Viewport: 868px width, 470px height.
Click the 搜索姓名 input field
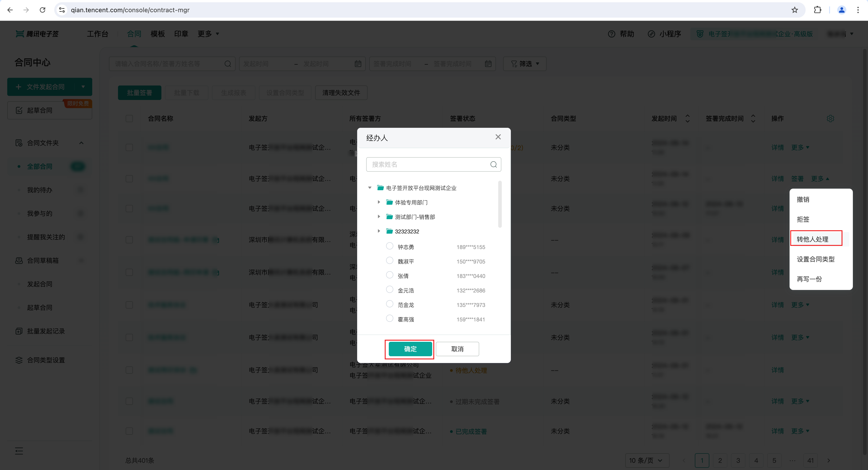[428, 164]
